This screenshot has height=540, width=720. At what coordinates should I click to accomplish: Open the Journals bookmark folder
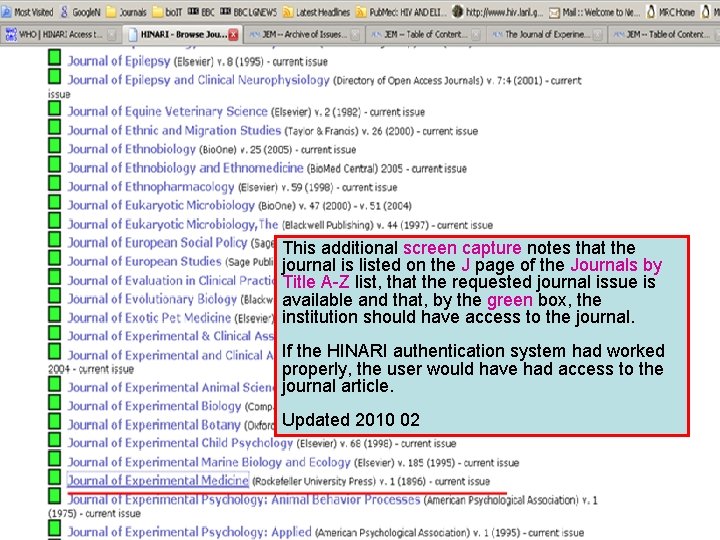(127, 12)
